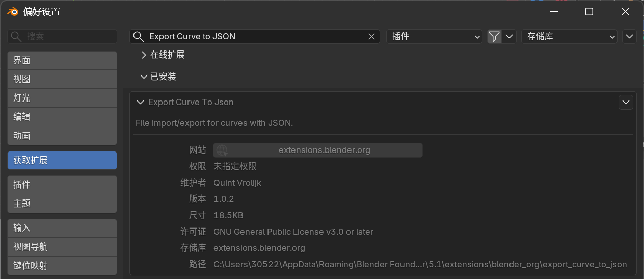Switch to the 编辑 preferences tab

pos(62,117)
